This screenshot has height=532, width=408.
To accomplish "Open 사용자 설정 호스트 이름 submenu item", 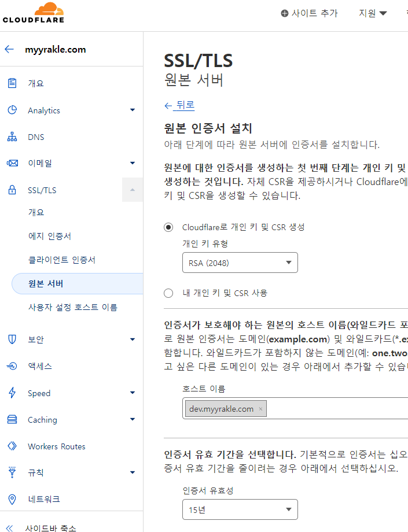I will (73, 308).
